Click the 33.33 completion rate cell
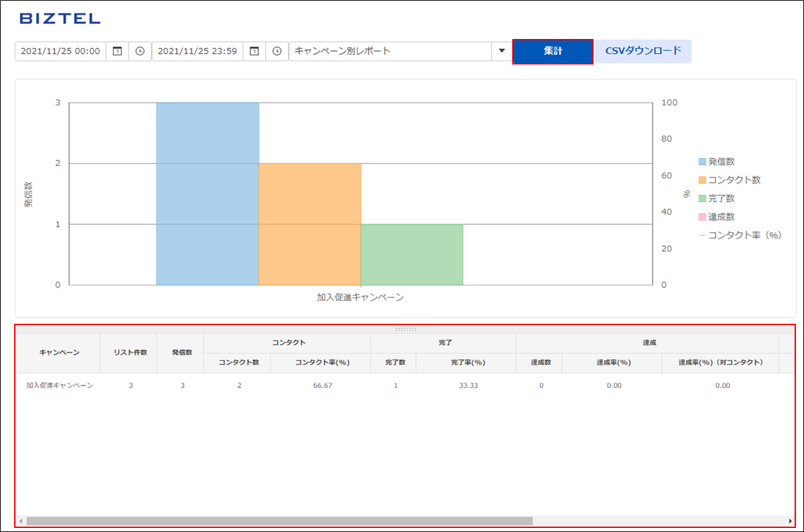The image size is (804, 532). click(468, 386)
